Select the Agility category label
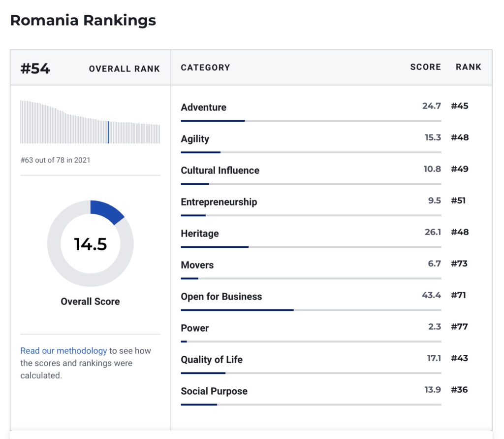The image size is (504, 439). (195, 139)
